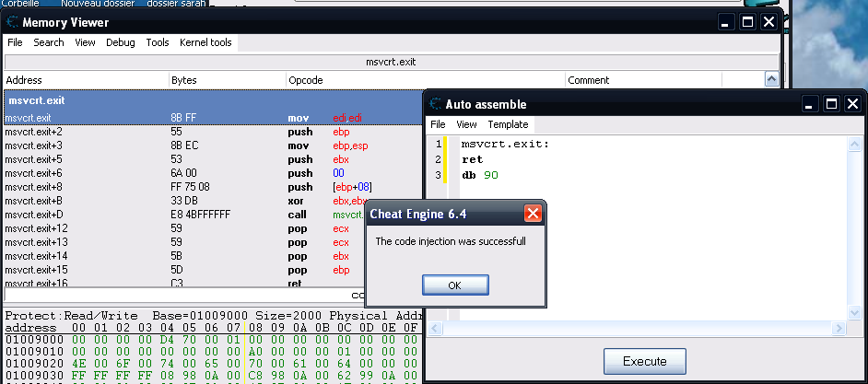
Task: Open the Debug menu in Memory Viewer
Action: 120,42
